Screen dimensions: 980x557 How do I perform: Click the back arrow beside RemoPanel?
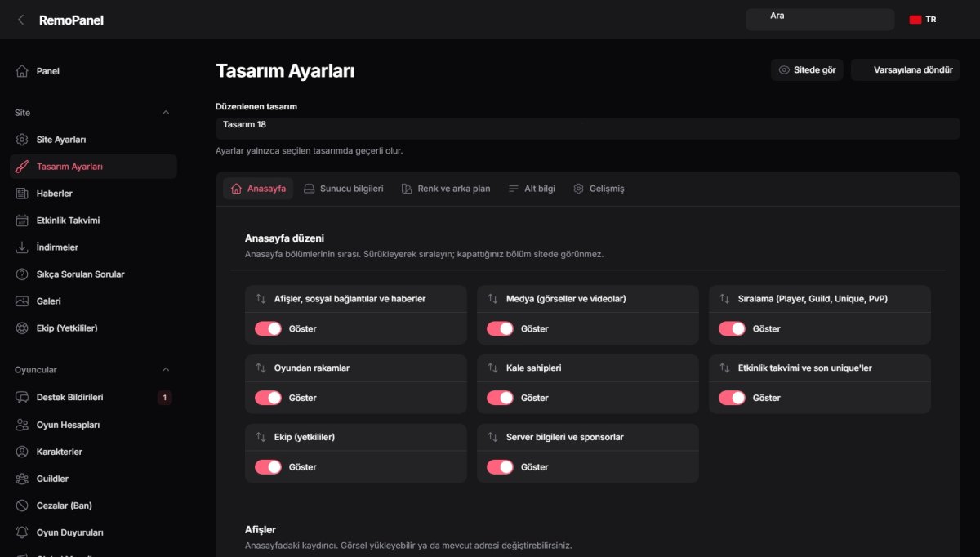click(20, 20)
